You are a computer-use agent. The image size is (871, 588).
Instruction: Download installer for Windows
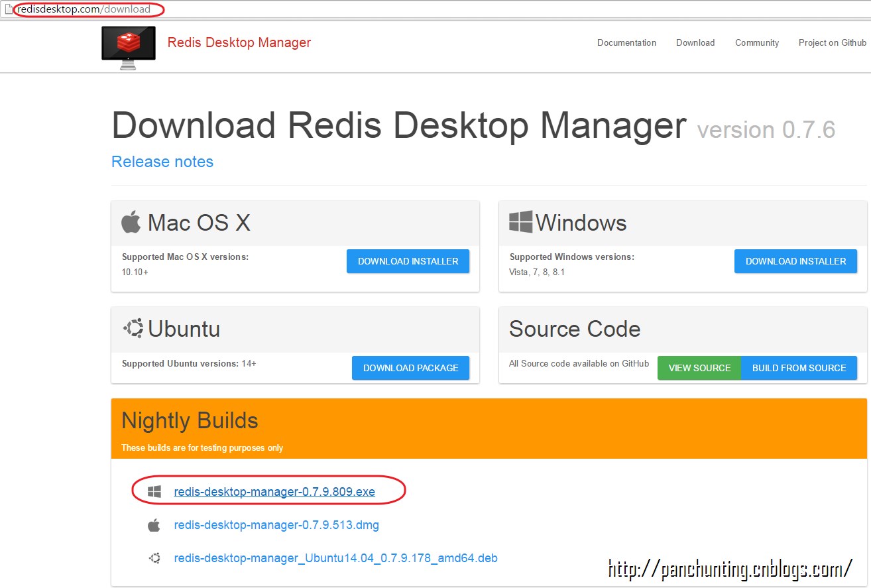click(795, 261)
